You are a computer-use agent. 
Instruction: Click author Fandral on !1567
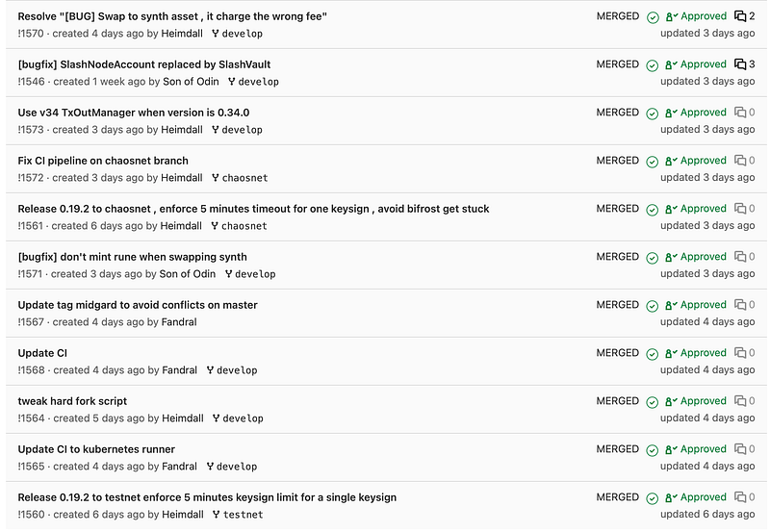coord(179,322)
